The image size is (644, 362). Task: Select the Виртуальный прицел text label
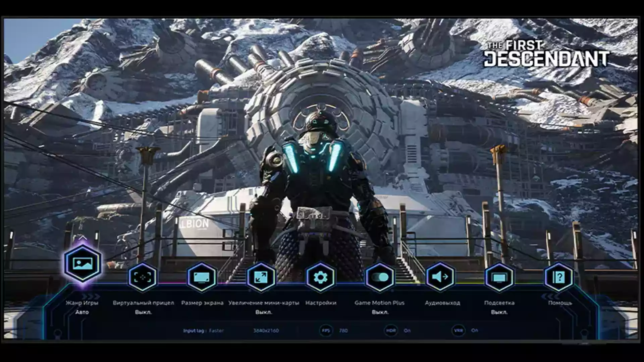pos(143,303)
